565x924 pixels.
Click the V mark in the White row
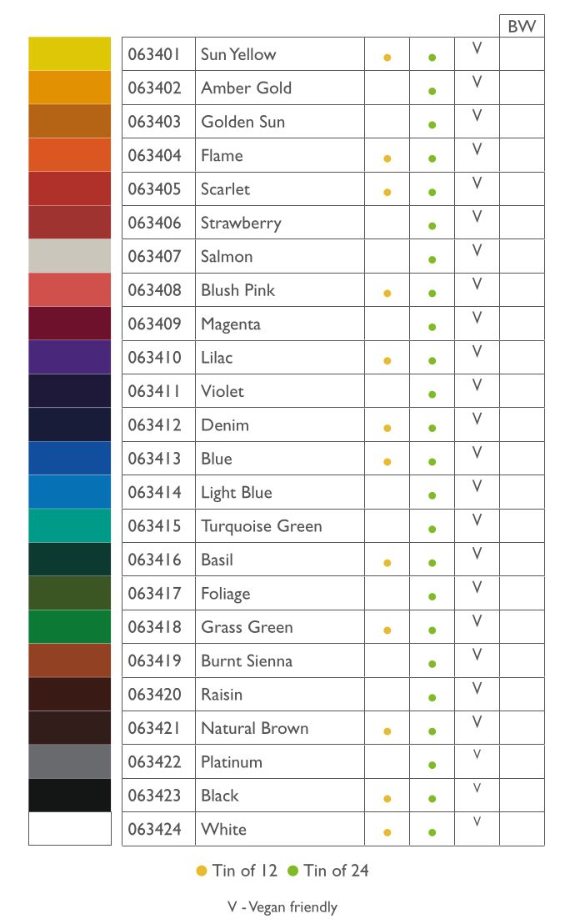pos(477,821)
